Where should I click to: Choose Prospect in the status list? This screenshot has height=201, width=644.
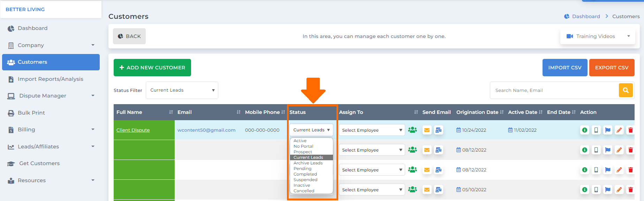pyautogui.click(x=311, y=152)
